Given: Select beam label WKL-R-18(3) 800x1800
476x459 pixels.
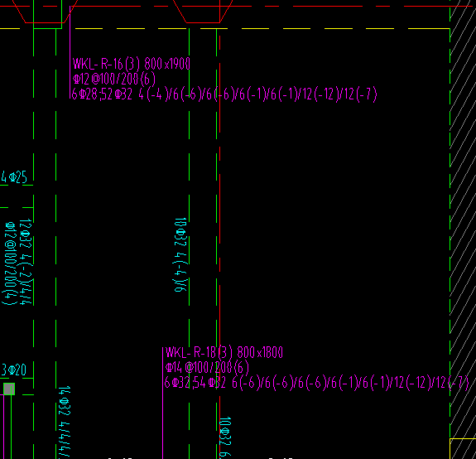Looking at the screenshot, I should pos(224,352).
